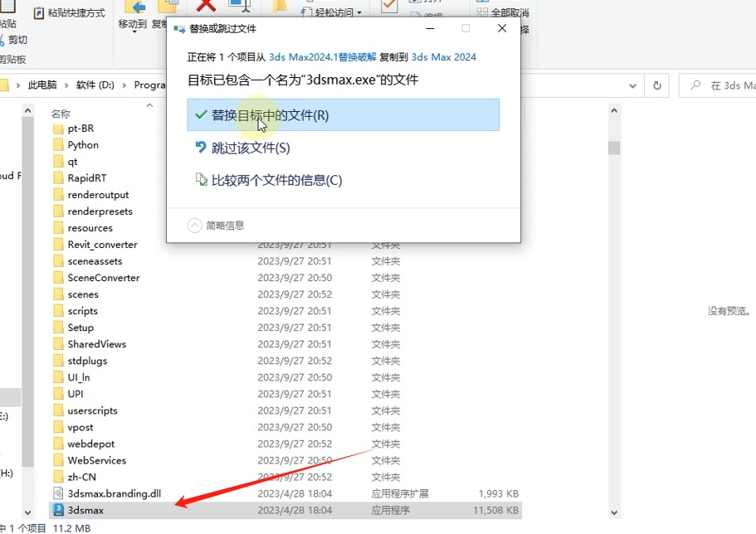Click the search box for 3ds Max folder

click(x=718, y=85)
